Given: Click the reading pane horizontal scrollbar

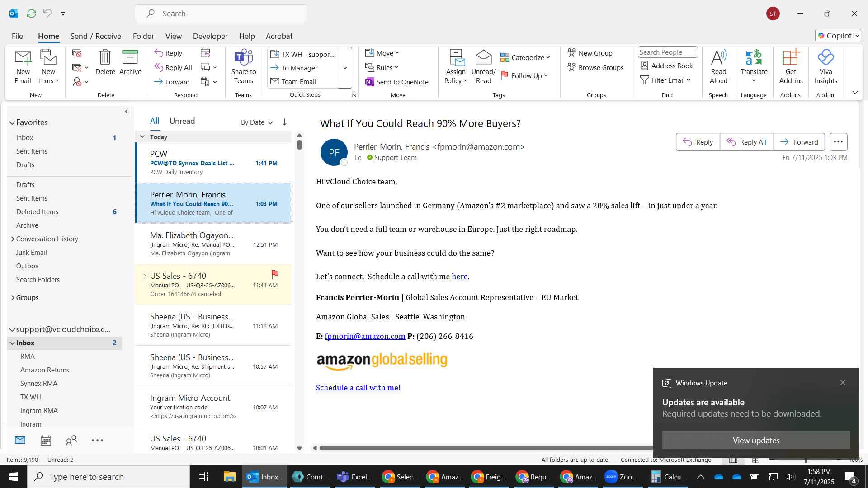Looking at the screenshot, I should (486, 448).
